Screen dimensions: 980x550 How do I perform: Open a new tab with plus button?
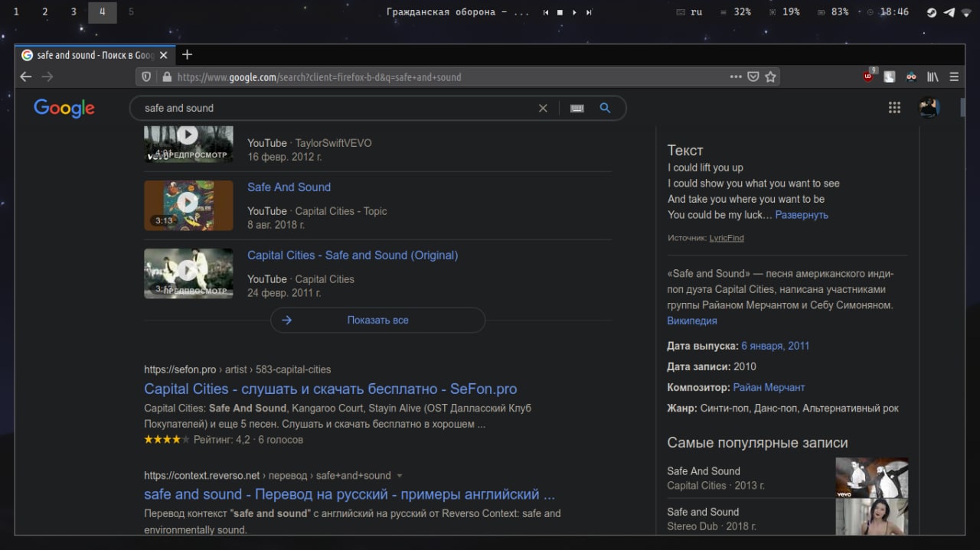pyautogui.click(x=187, y=54)
